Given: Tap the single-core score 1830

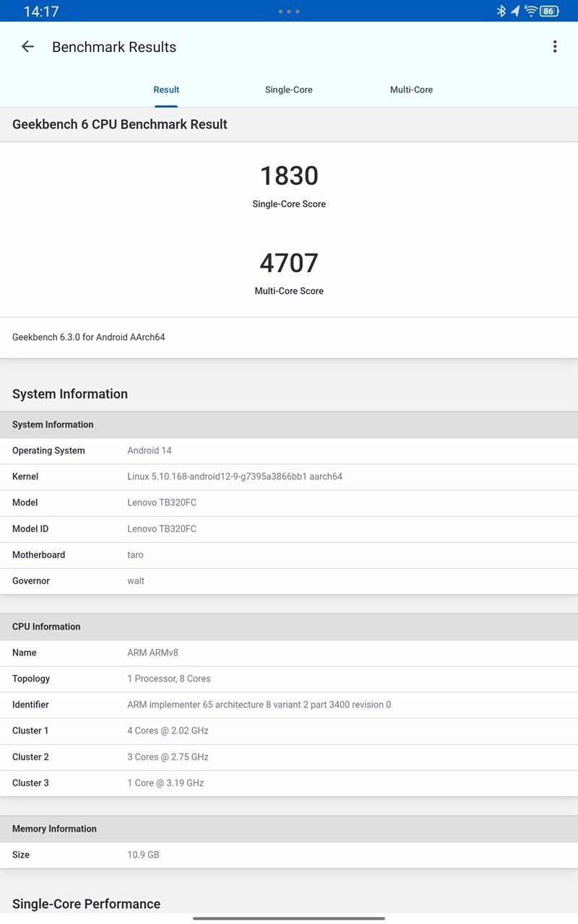Looking at the screenshot, I should coord(289,175).
